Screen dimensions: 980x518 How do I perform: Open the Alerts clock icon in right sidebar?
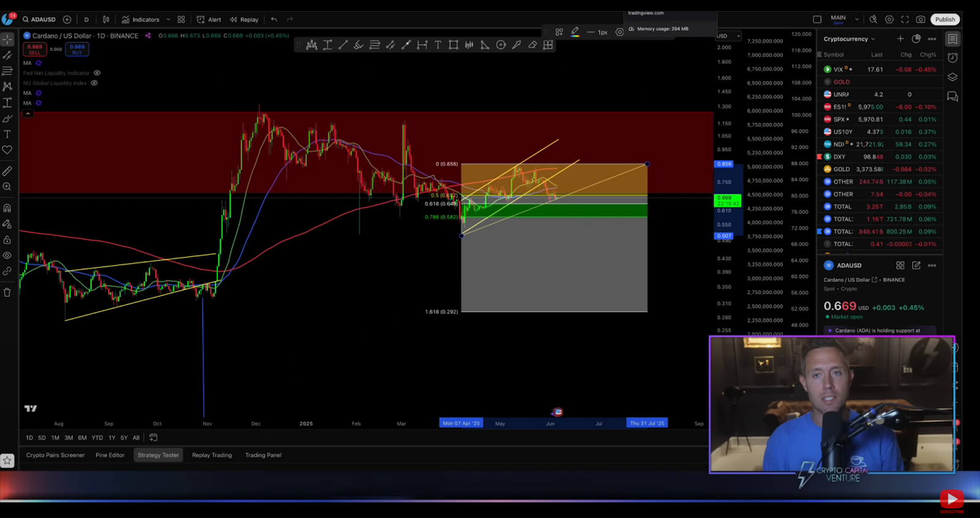coord(952,58)
